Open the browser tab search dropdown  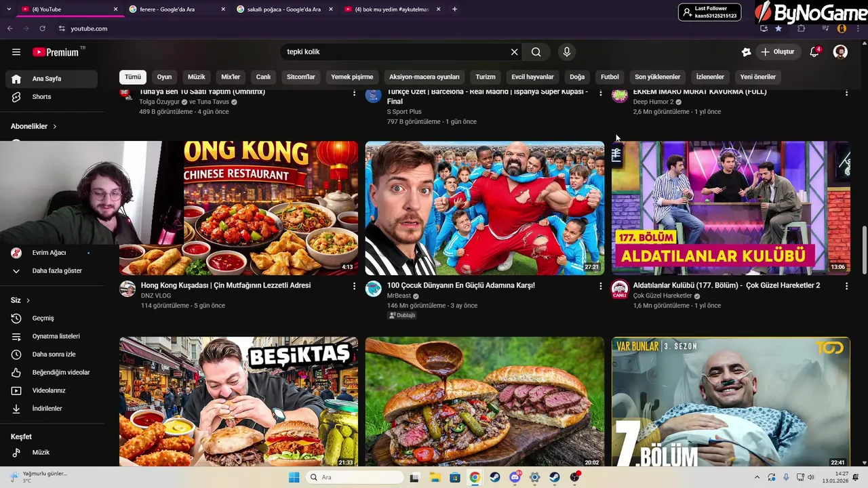tap(9, 9)
